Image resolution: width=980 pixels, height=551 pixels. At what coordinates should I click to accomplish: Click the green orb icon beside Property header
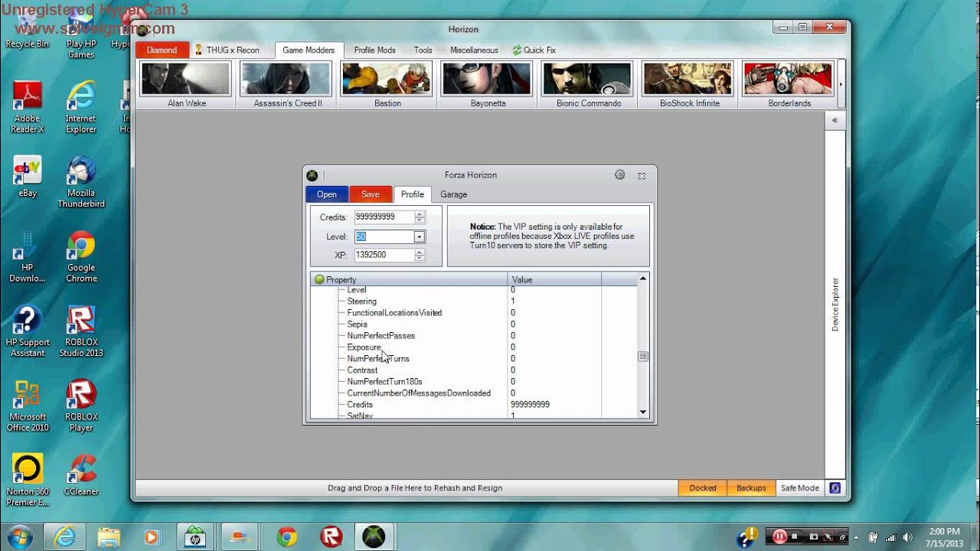[x=319, y=279]
